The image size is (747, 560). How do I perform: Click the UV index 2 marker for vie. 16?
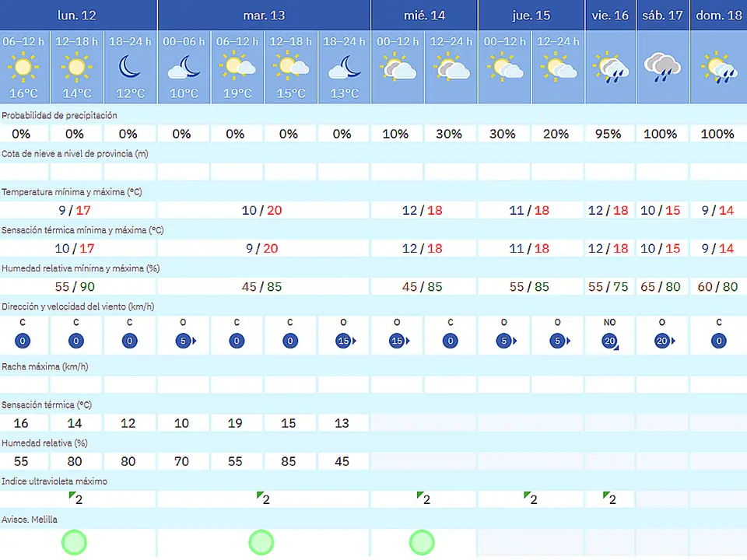coord(608,499)
